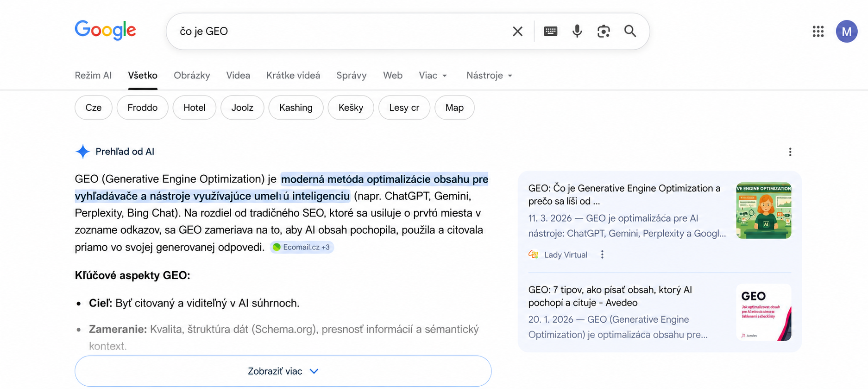Open Krátke videá tab

tap(293, 75)
